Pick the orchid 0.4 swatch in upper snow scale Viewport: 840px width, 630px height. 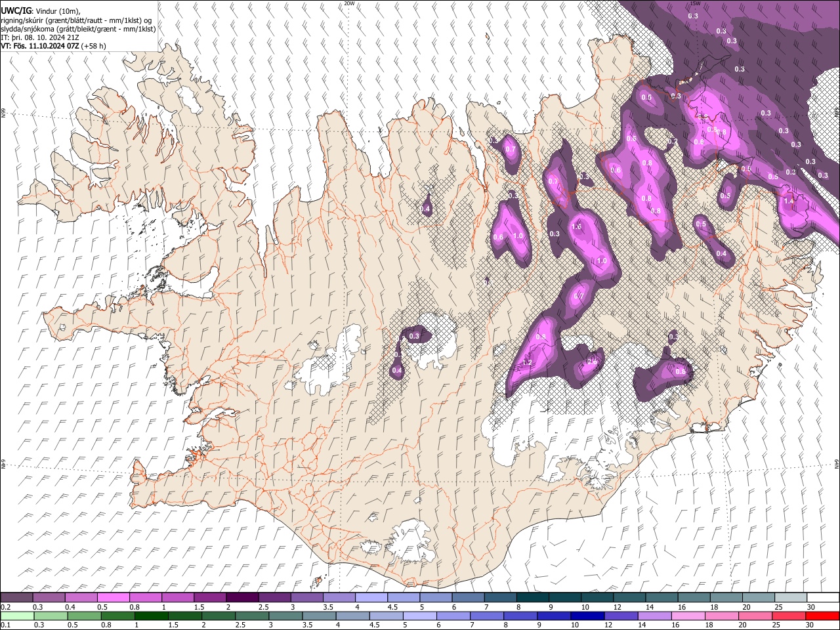81,598
